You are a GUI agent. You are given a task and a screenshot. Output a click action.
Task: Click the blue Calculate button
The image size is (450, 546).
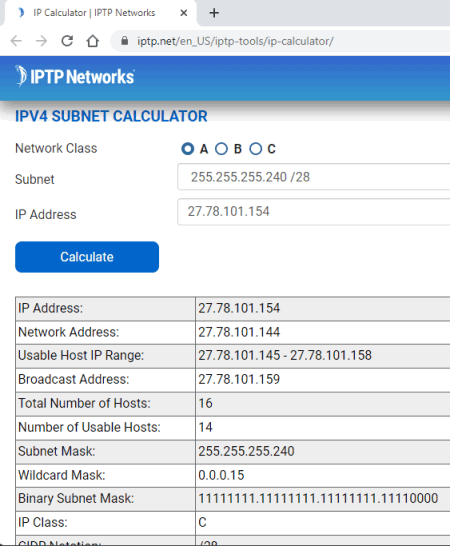click(x=87, y=257)
